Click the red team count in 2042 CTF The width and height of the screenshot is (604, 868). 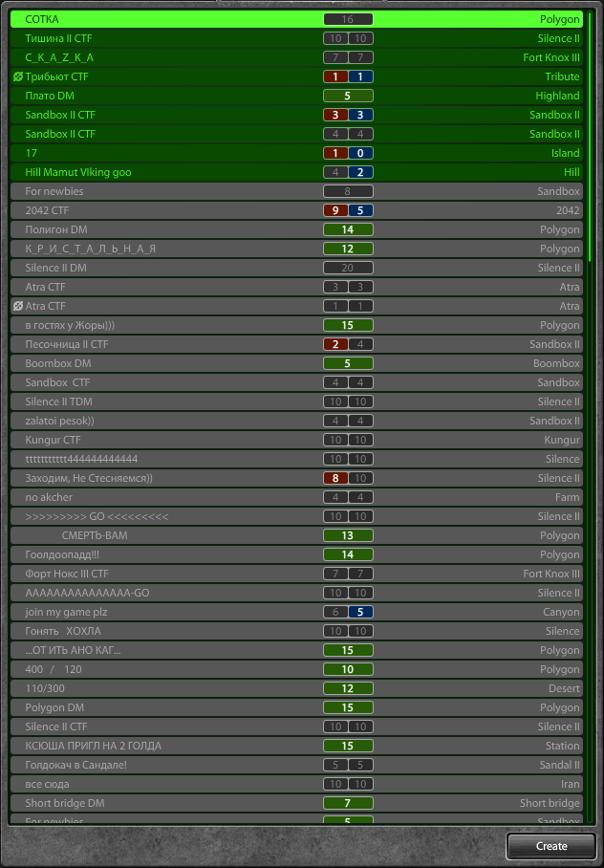tap(335, 210)
